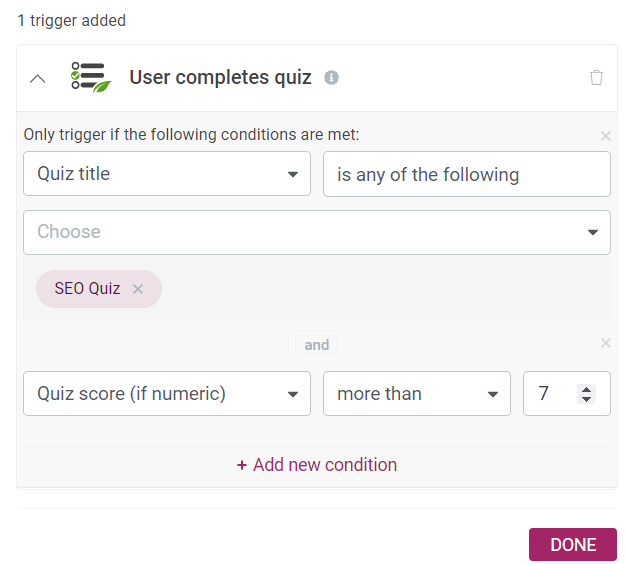Click the 'and' condition connector label
Screen dimensions: 626x564
pyautogui.click(x=317, y=345)
